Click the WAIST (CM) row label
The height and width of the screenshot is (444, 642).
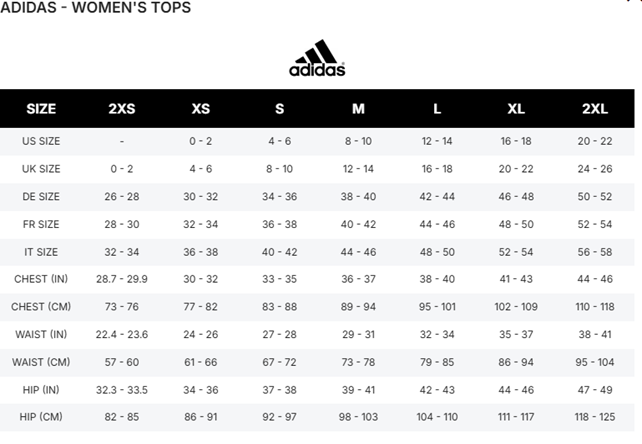pos(41,361)
